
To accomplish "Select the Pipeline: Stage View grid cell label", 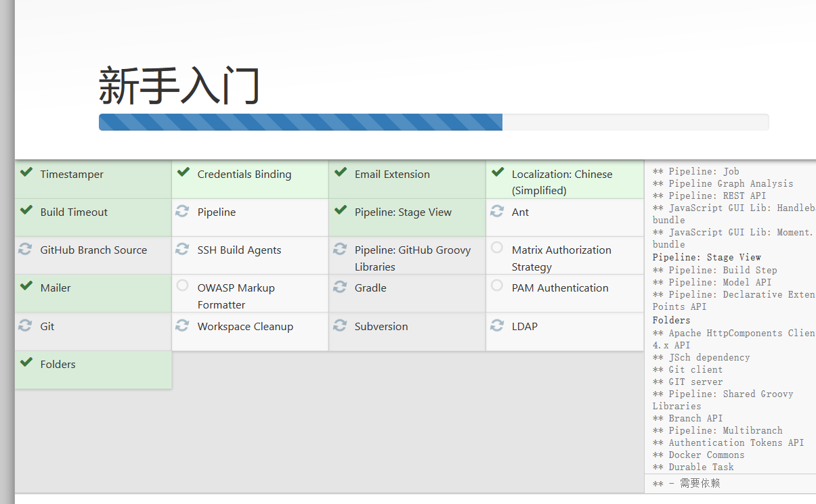I will 403,212.
